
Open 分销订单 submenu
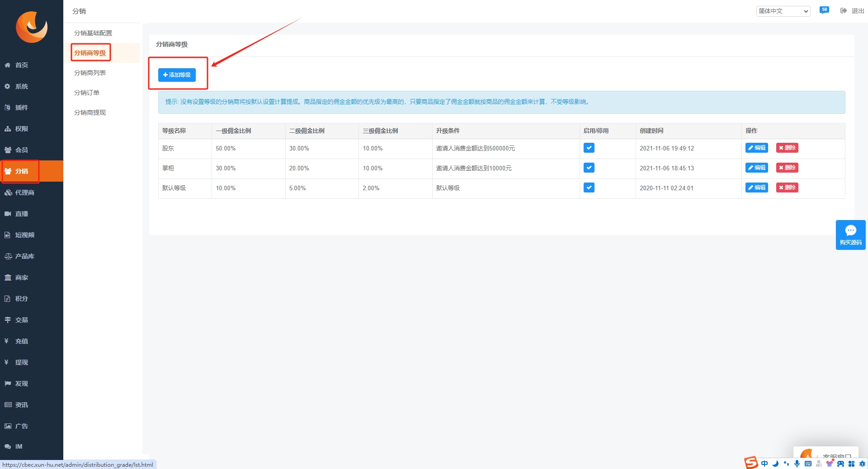(87, 93)
